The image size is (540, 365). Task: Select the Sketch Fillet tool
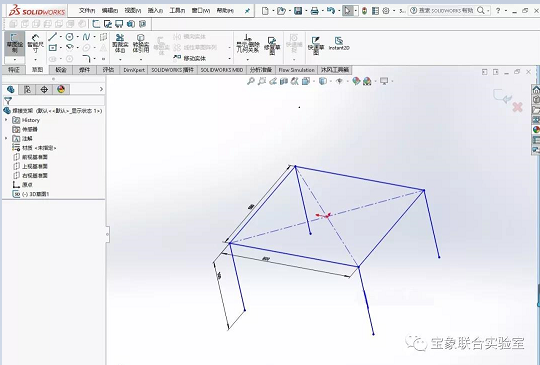tap(86, 58)
